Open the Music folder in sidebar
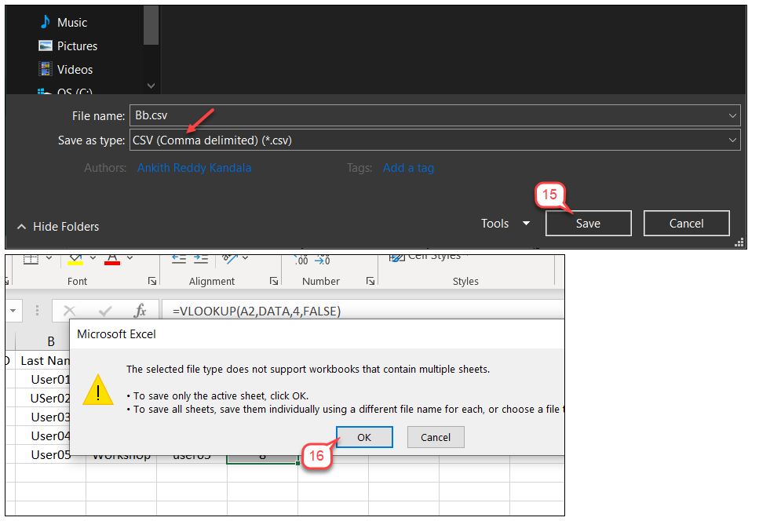The height and width of the screenshot is (532, 759). click(64, 22)
